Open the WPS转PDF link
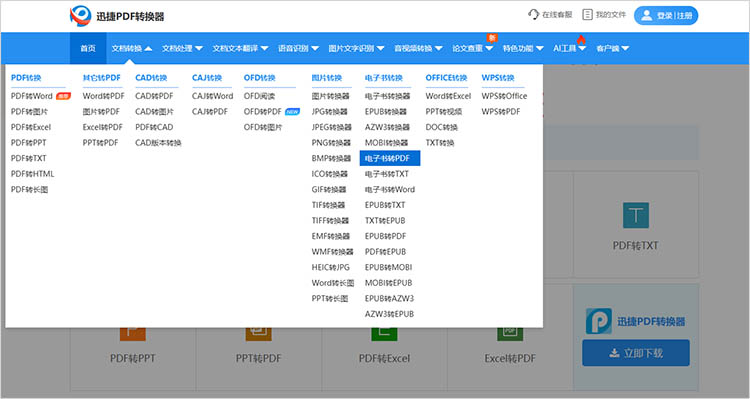The image size is (750, 399). [501, 111]
